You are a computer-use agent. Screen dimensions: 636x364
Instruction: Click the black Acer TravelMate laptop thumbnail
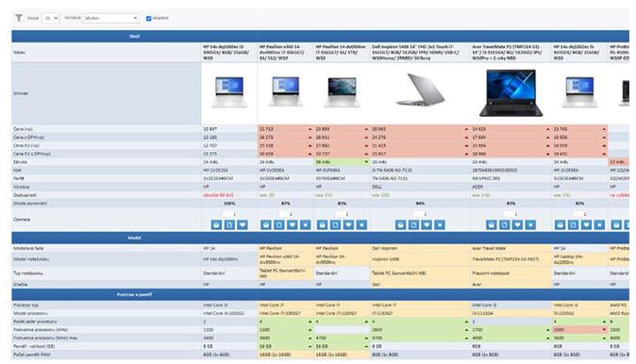[x=511, y=92]
